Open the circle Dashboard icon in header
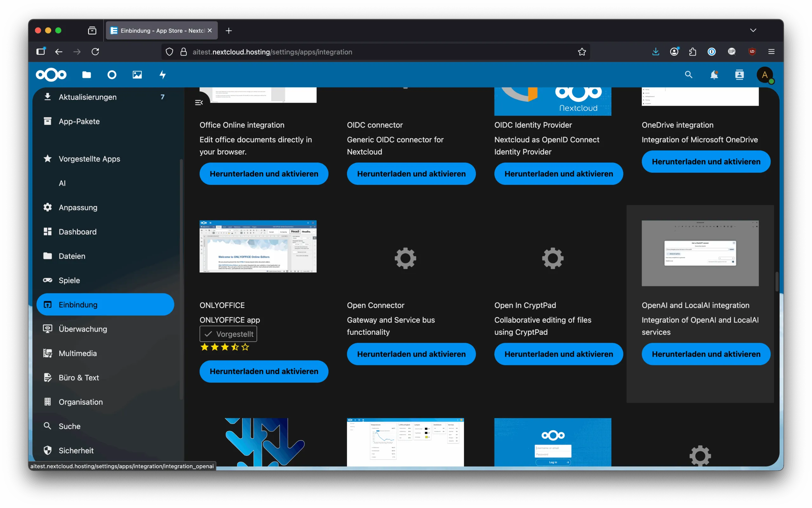 point(112,75)
